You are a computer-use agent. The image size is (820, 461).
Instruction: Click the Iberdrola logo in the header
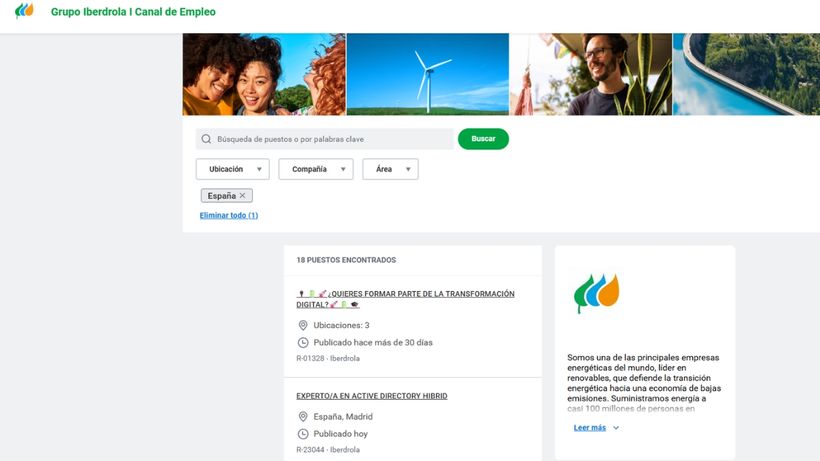point(24,12)
